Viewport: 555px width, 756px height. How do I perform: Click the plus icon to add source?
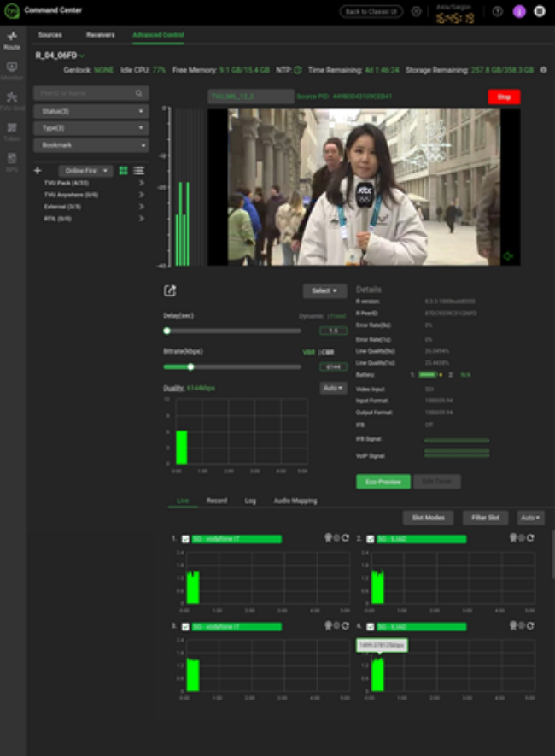click(x=38, y=171)
